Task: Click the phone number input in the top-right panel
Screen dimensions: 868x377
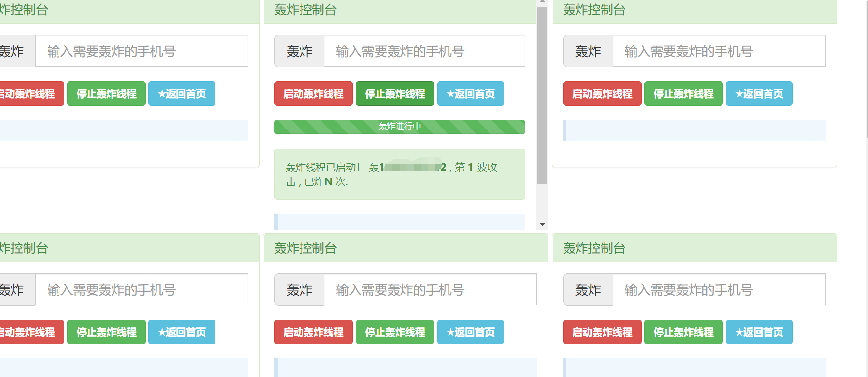Action: point(718,51)
